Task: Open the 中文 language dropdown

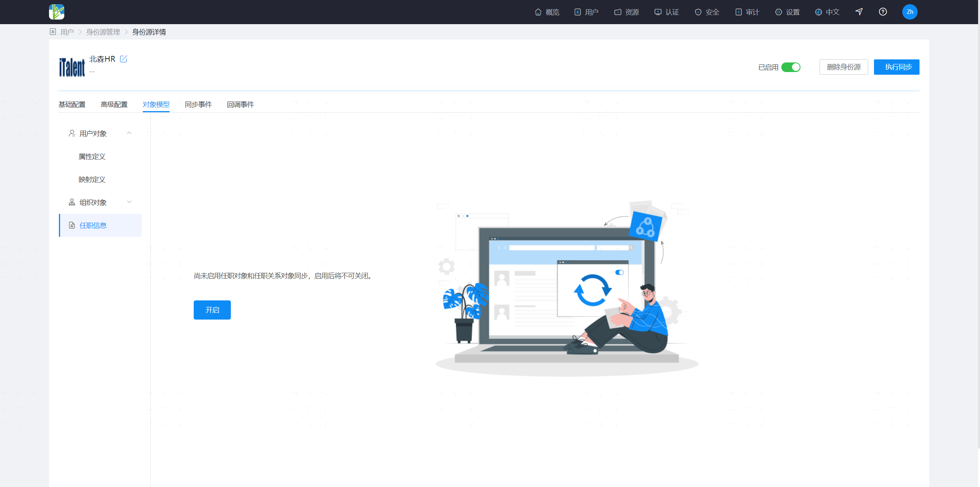Action: pos(827,12)
